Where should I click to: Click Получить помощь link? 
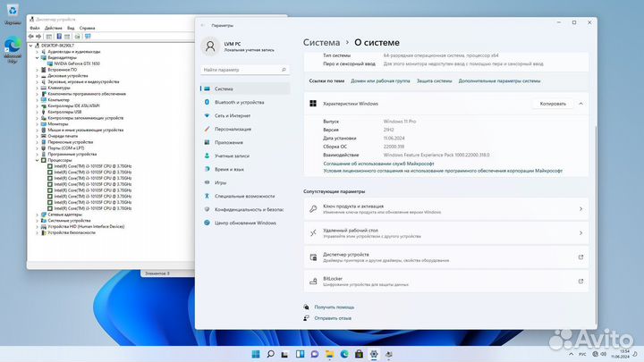click(x=334, y=307)
